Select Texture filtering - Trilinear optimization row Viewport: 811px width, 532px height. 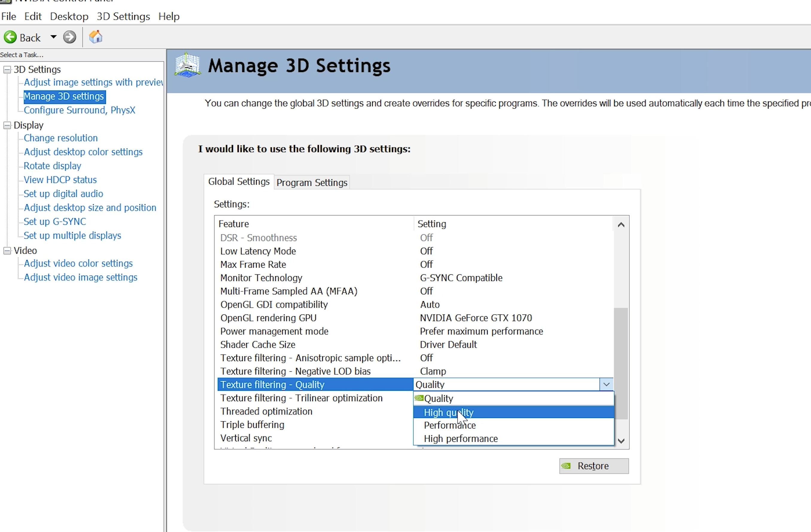click(x=315, y=398)
